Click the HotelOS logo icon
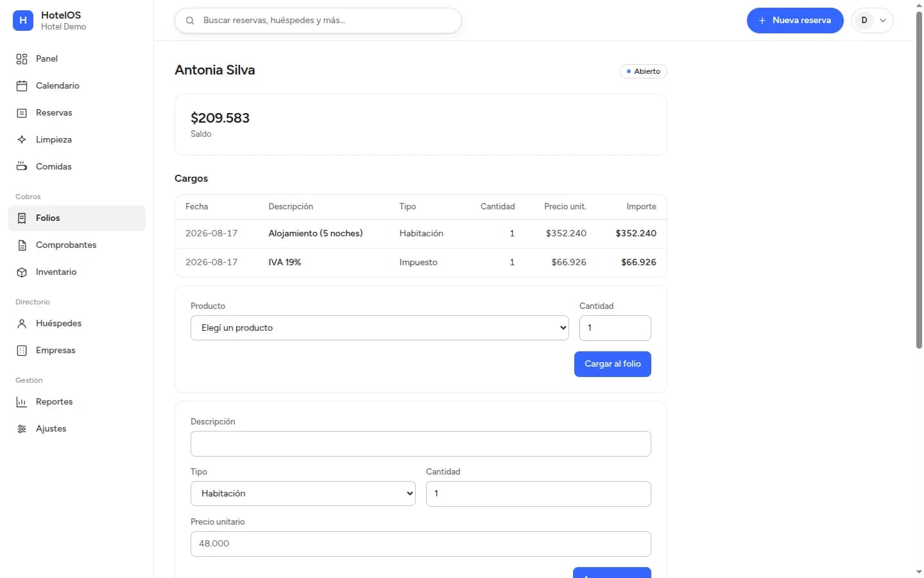Viewport: 924px width, 578px height. point(23,21)
